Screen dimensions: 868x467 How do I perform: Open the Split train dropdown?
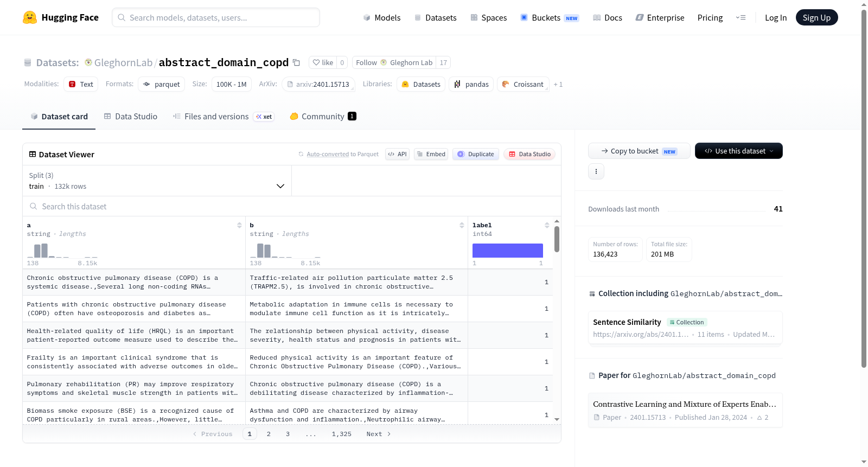click(157, 181)
